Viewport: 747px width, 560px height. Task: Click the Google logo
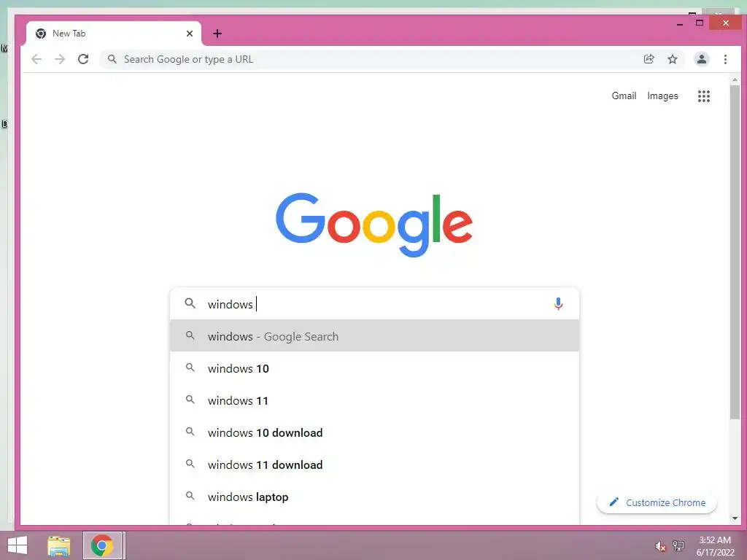374,225
